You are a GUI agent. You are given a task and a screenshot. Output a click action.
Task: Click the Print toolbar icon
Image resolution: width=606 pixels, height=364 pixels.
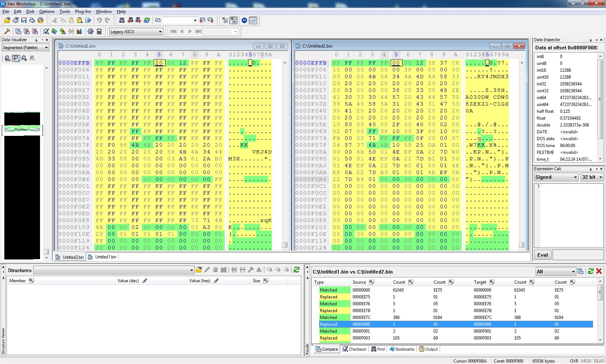32,21
